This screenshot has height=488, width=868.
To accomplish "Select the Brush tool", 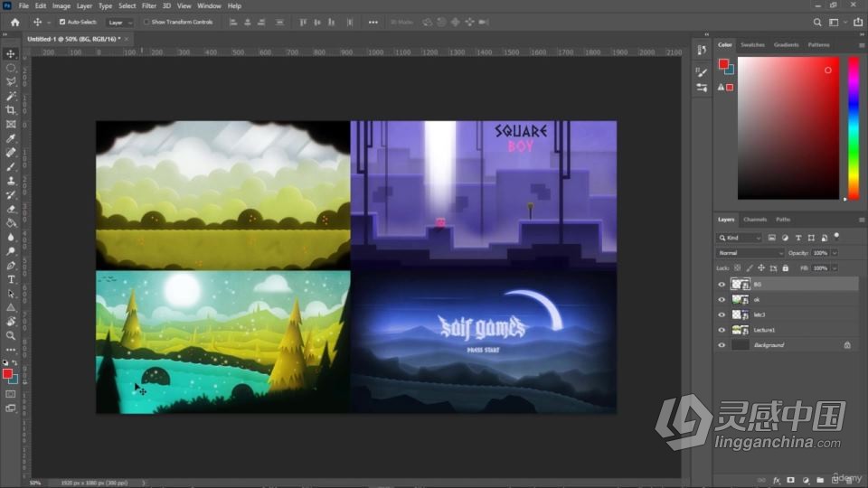I will coord(11,166).
